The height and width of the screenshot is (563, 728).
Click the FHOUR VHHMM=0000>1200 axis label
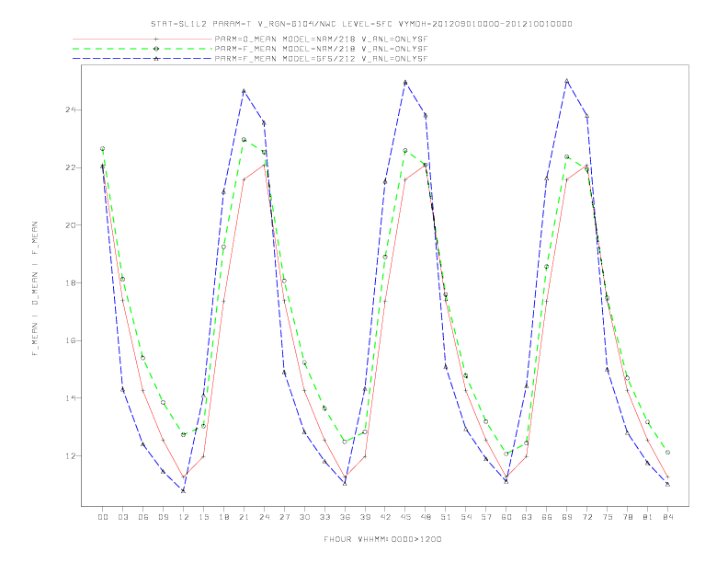pos(382,539)
